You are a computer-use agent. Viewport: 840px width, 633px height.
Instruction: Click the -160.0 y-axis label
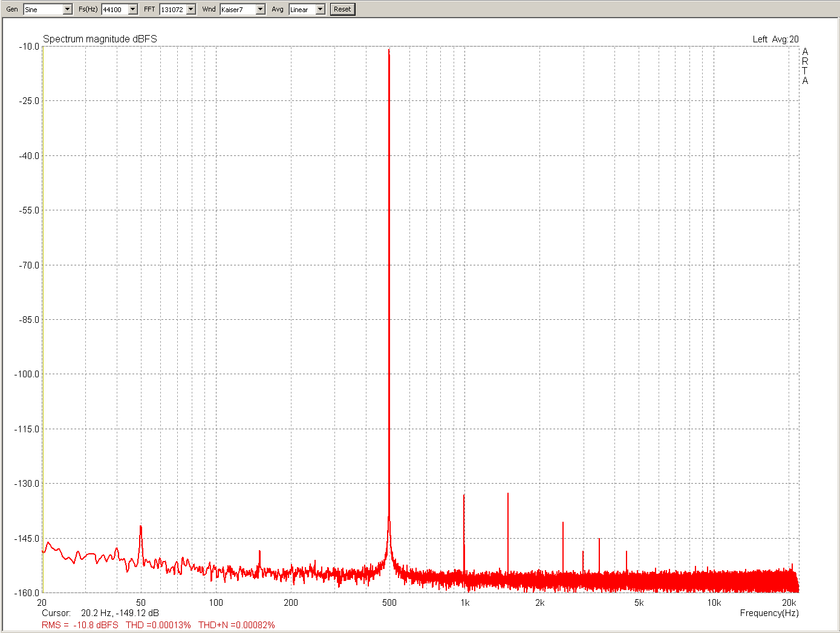click(27, 593)
